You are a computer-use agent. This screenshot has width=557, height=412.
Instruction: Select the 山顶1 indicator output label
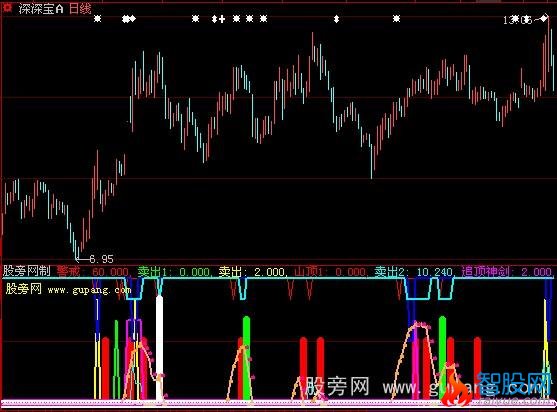click(x=330, y=272)
